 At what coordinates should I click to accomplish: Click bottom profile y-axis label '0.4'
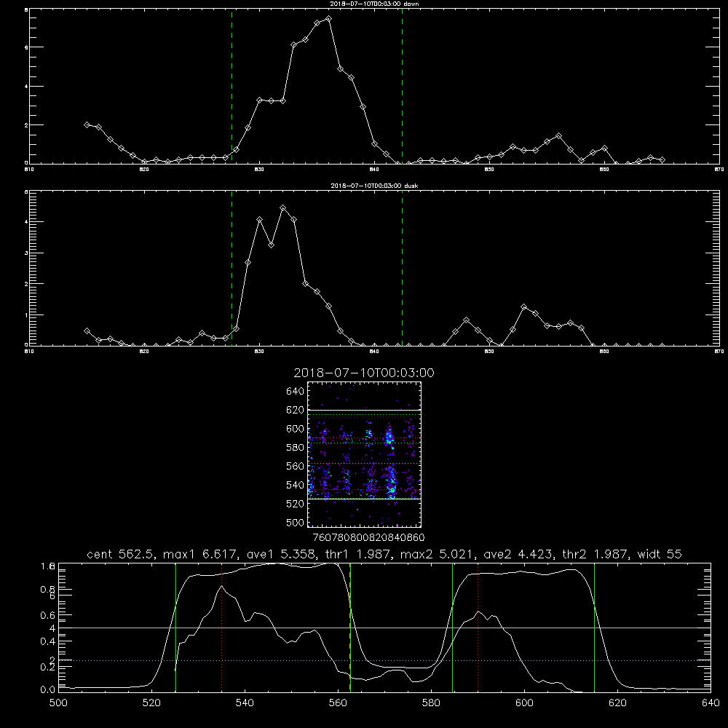48,641
